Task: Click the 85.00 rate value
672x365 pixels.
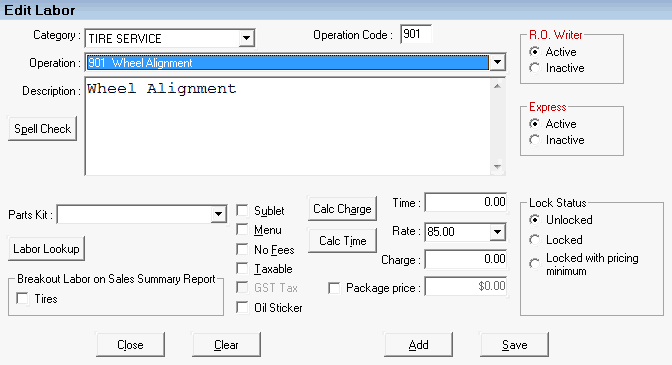Action: 441,232
